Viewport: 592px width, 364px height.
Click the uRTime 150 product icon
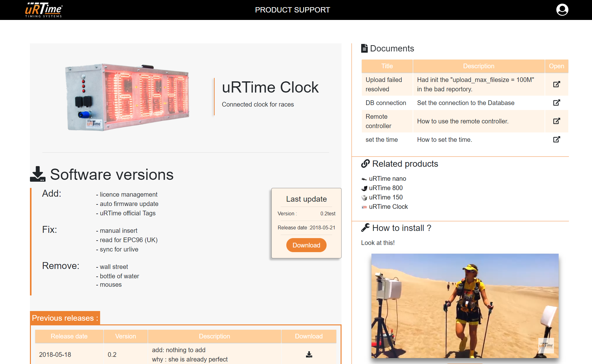364,198
